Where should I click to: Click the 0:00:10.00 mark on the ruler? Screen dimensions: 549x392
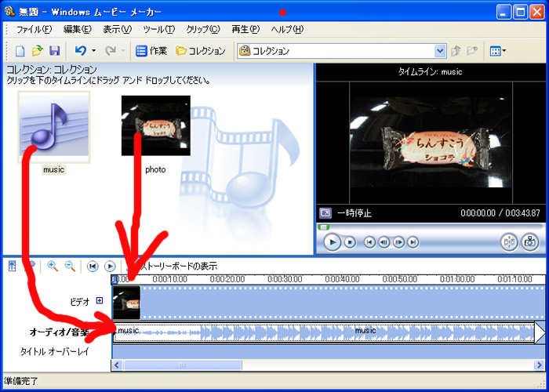(170, 279)
